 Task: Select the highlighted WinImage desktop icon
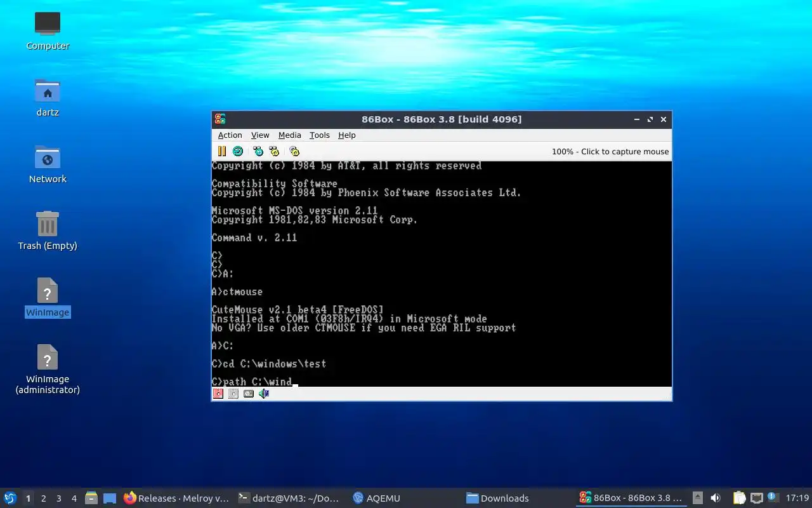click(x=48, y=298)
